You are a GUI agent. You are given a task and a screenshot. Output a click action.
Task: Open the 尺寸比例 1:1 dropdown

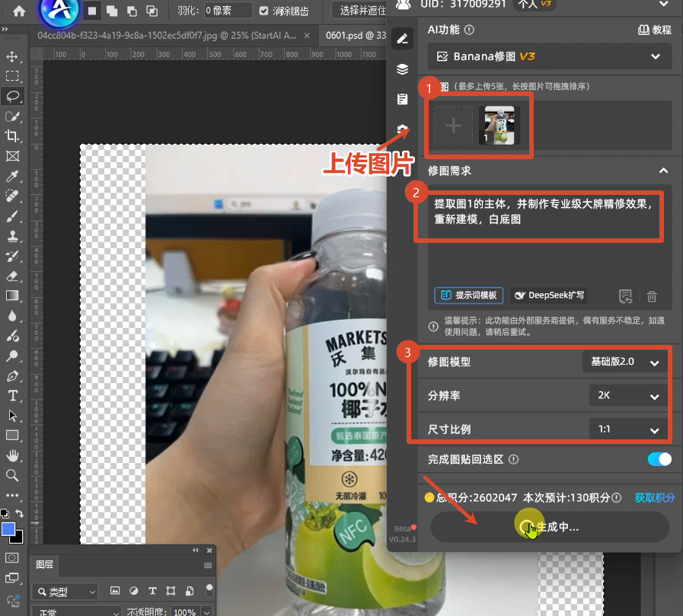[628, 429]
